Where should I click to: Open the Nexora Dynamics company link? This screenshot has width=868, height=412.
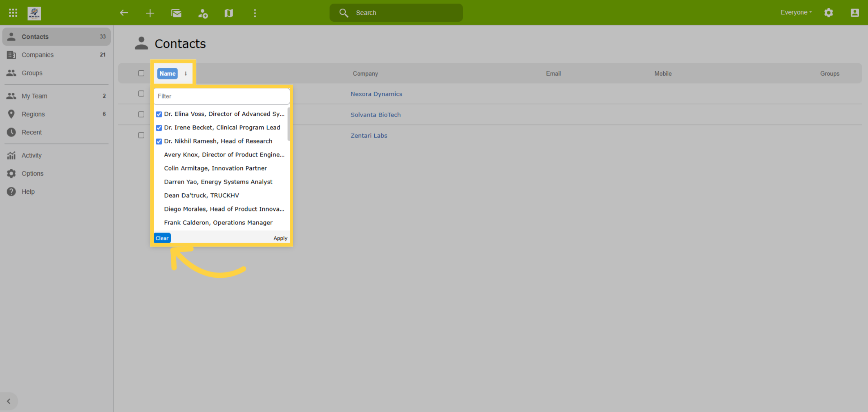click(376, 94)
